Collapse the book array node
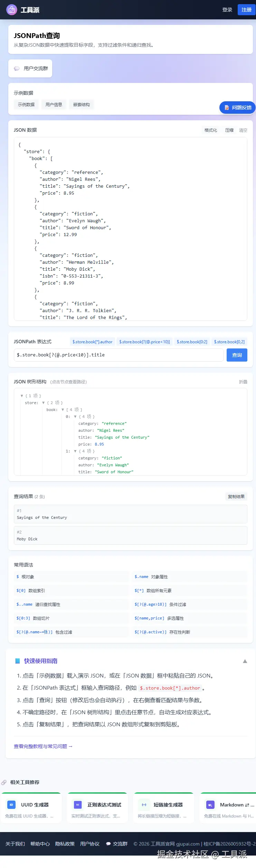This screenshot has height=868, width=256. click(63, 410)
